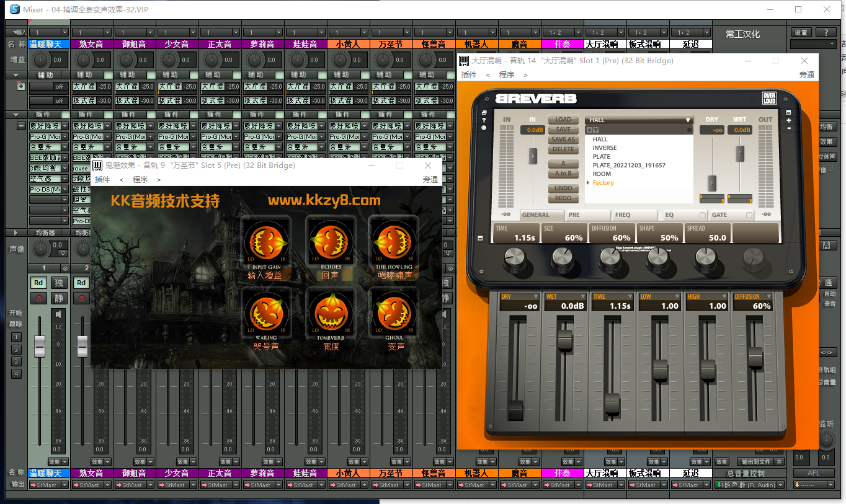Click the gain knob of 万圣节 channel

coord(383,60)
